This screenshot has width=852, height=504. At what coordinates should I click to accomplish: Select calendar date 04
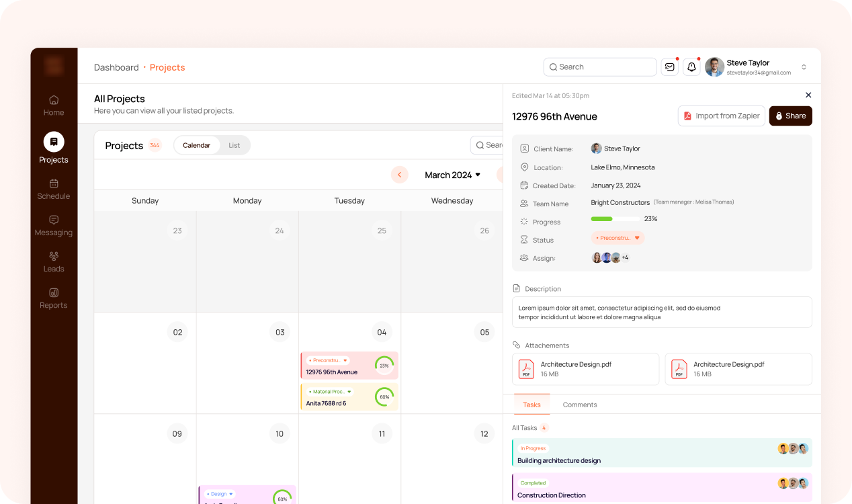click(382, 332)
